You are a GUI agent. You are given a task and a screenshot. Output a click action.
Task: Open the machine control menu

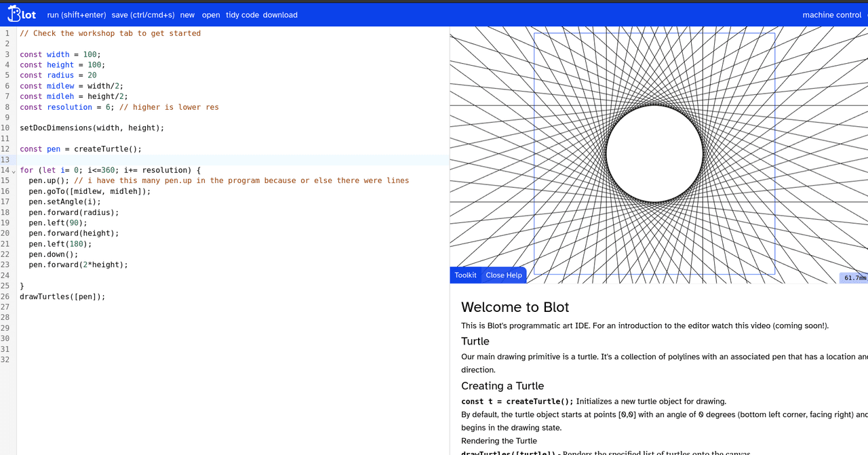coord(832,15)
